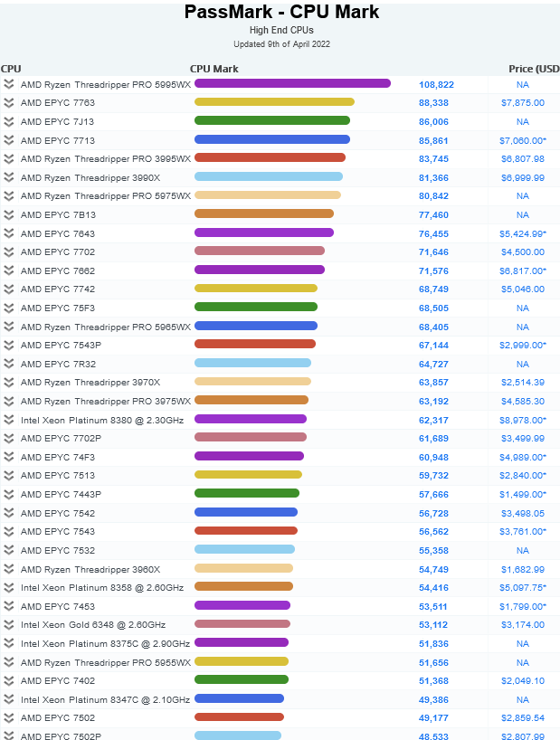The height and width of the screenshot is (740, 560).
Task: Click chevron icon beside AMD EPYC 7502P
Action: click(x=9, y=736)
